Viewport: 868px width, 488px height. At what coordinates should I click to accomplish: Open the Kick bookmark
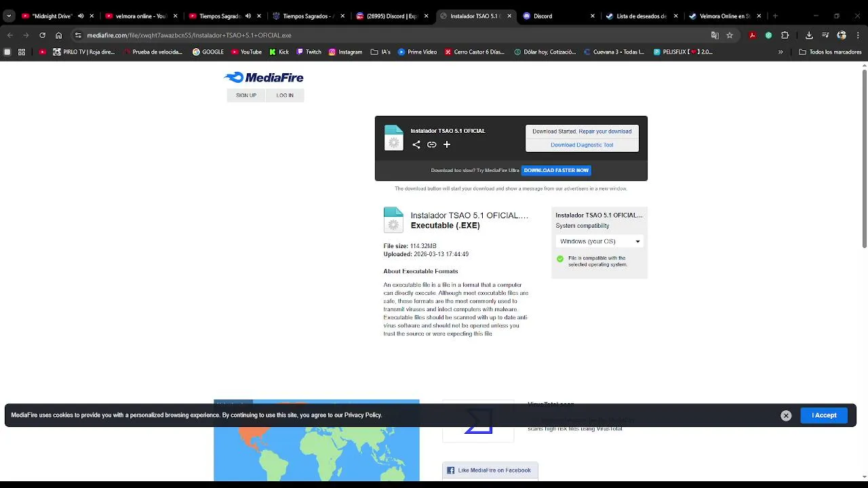[x=279, y=52]
